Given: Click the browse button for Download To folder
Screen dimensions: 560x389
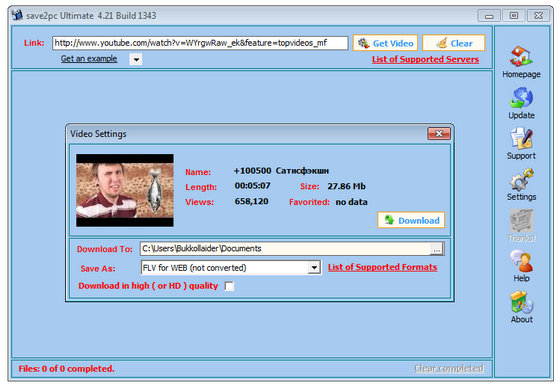Looking at the screenshot, I should (x=437, y=249).
